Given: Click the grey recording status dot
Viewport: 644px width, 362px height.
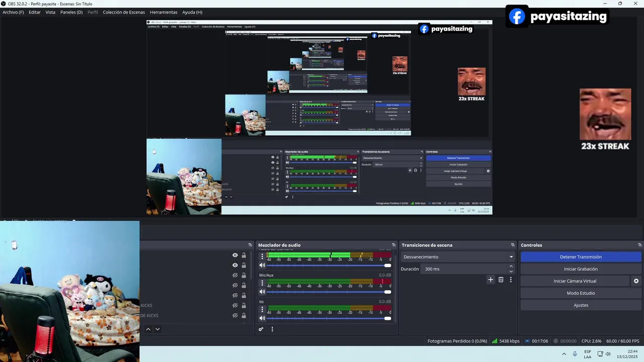Looking at the screenshot, I should [x=556, y=341].
